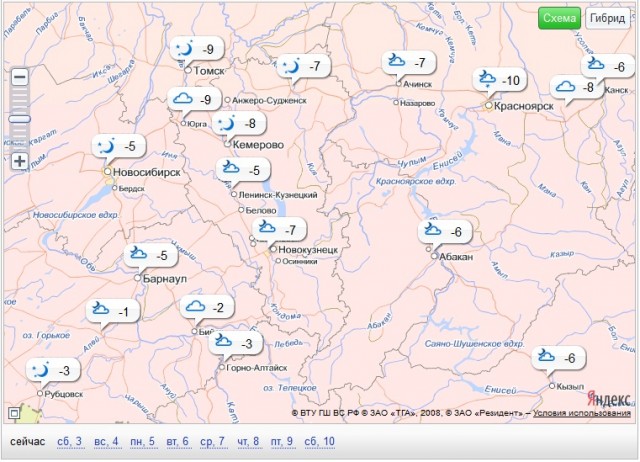640x462 pixels.
Task: Click the Biysk cloudy weather icon
Action: click(x=195, y=306)
